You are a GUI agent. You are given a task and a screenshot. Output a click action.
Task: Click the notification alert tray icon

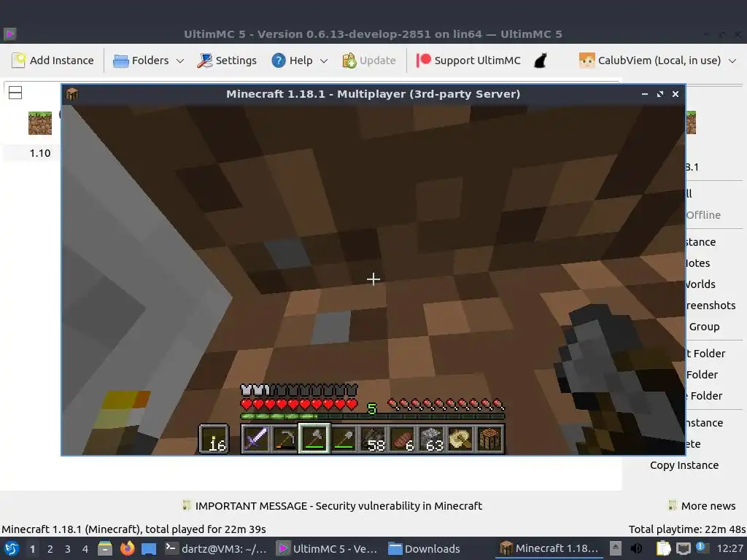tap(702, 548)
